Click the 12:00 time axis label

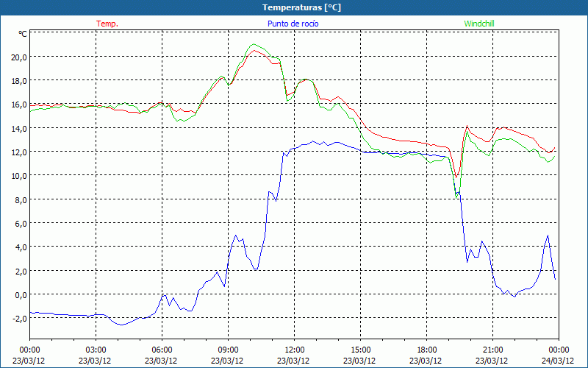295,350
